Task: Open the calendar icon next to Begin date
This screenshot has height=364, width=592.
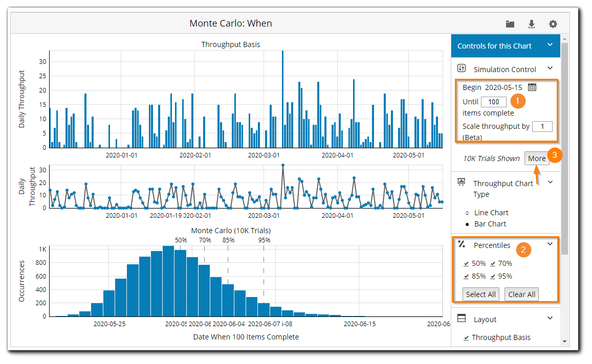Action: coord(532,87)
